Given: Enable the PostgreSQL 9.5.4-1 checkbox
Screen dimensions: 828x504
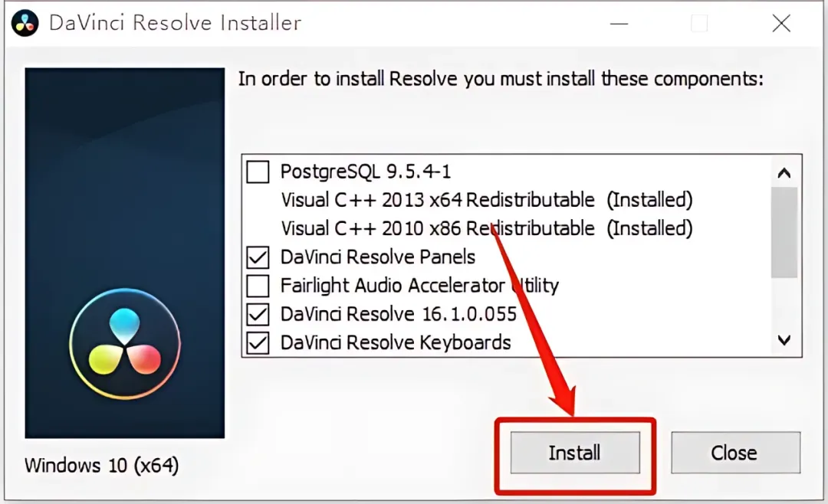Looking at the screenshot, I should point(258,172).
